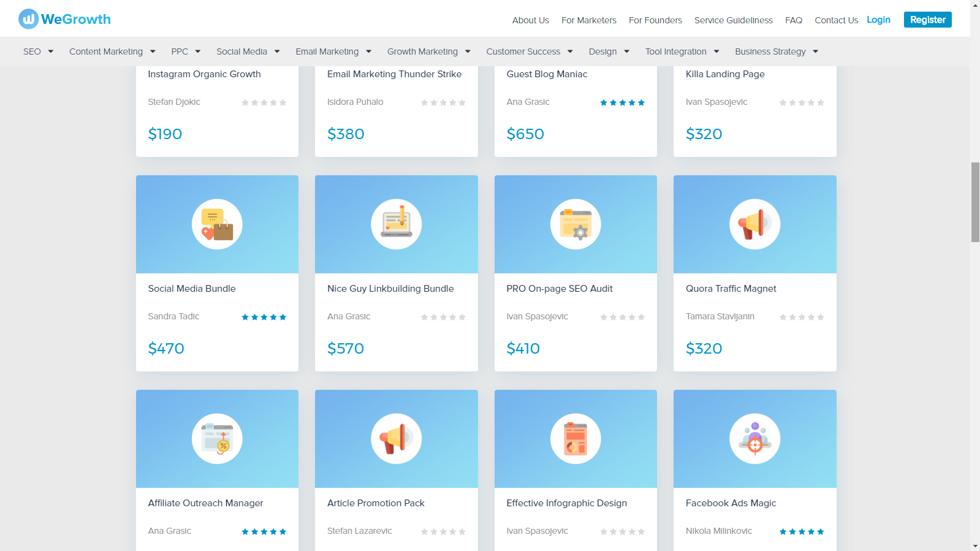Click star rating for Nice Guy Linkbuilding Bundle
The height and width of the screenshot is (551, 980).
click(x=443, y=317)
